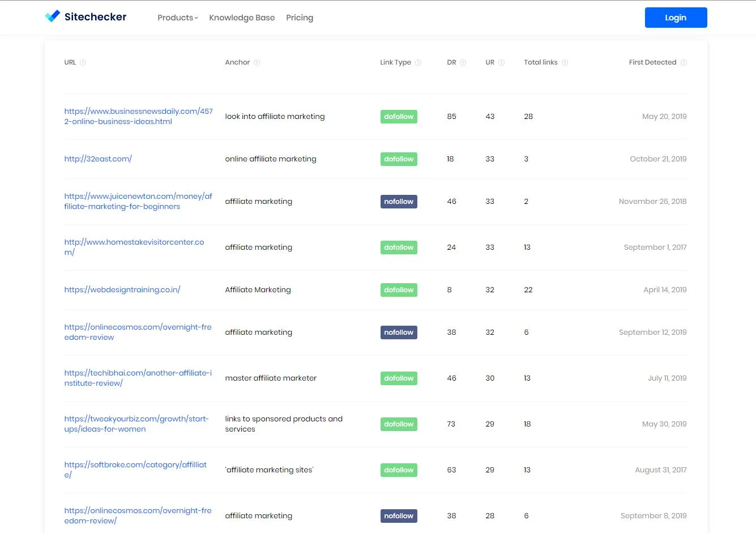
Task: Open the tweakyourbiz.com ideas-for-women link
Action: pyautogui.click(x=136, y=424)
